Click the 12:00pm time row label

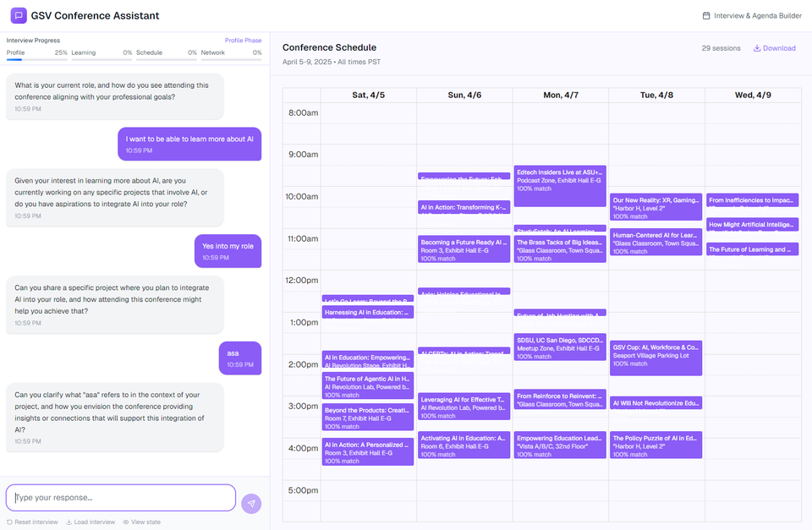pos(302,280)
